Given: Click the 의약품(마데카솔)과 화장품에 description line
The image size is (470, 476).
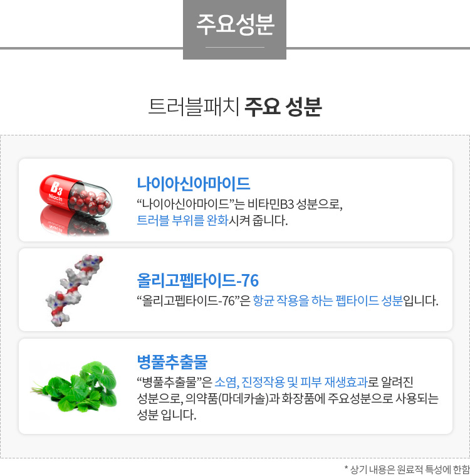Looking at the screenshot, I should (x=288, y=399).
